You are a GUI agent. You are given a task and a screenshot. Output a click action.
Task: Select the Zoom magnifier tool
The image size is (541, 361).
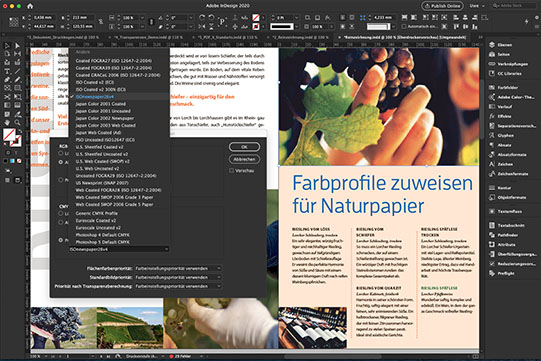pyautogui.click(x=17, y=123)
